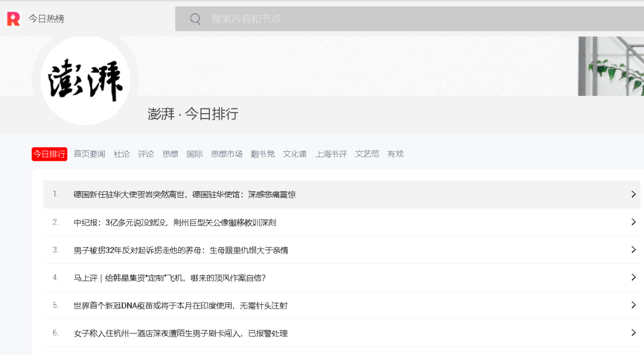The width and height of the screenshot is (644, 355).
Task: Open headline 马上评｜给韩星集资“定制”飞机
Action: point(169,278)
